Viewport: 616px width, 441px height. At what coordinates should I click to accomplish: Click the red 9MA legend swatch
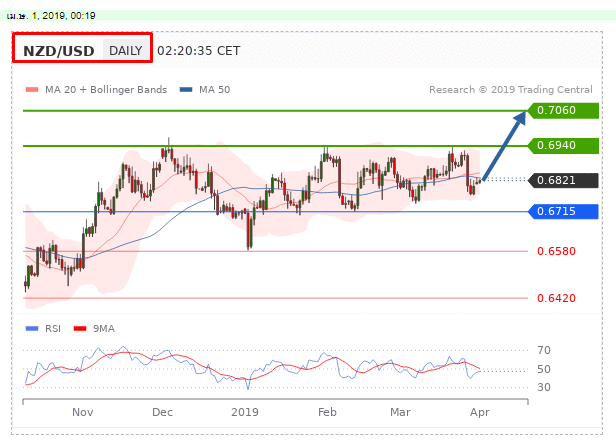click(80, 328)
